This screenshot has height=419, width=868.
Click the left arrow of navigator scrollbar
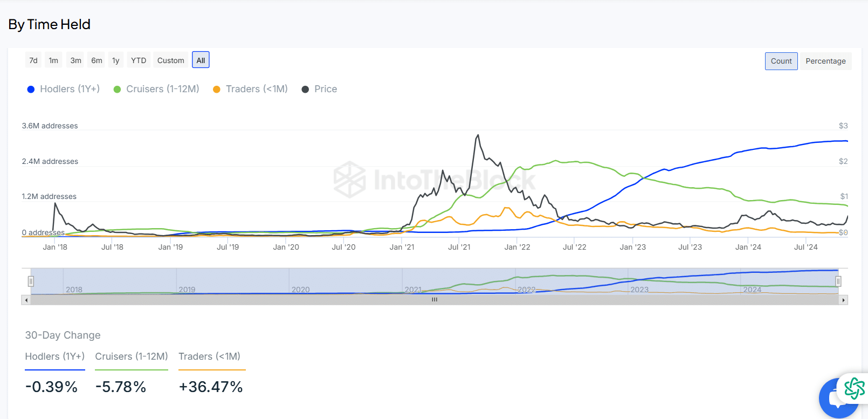tap(26, 300)
